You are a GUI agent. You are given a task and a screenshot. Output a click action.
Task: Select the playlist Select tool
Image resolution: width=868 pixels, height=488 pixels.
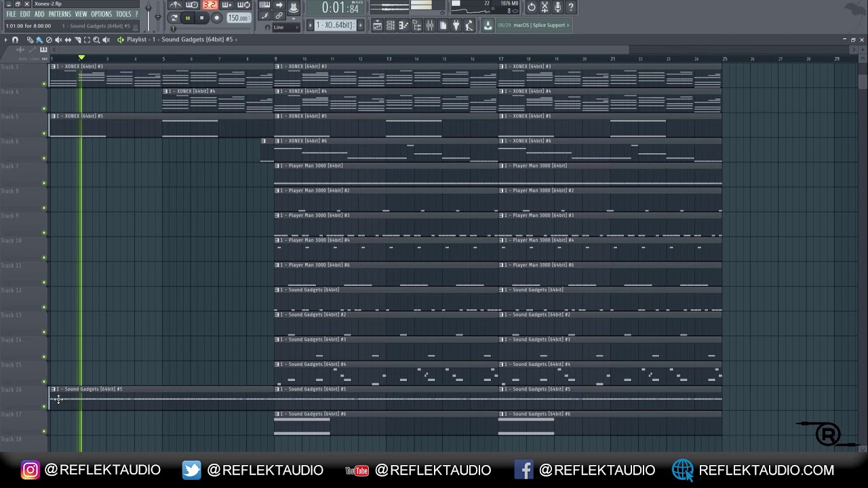[87, 40]
